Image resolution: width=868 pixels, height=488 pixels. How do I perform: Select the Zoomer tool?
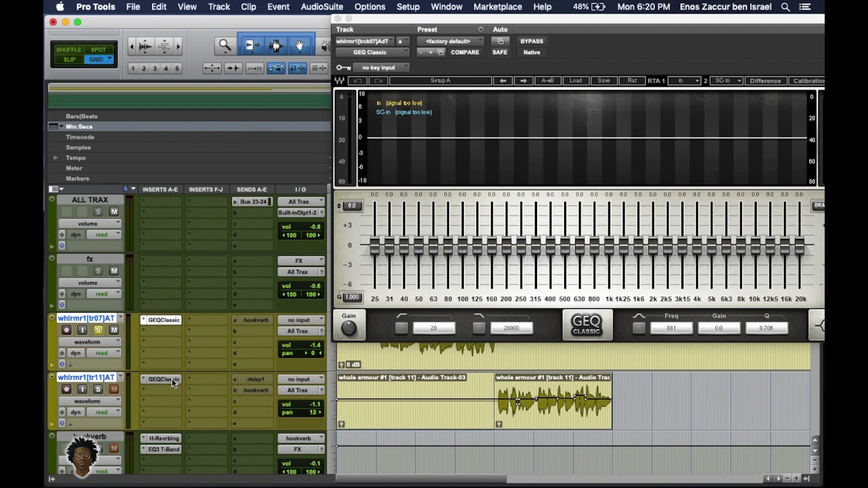pos(224,45)
